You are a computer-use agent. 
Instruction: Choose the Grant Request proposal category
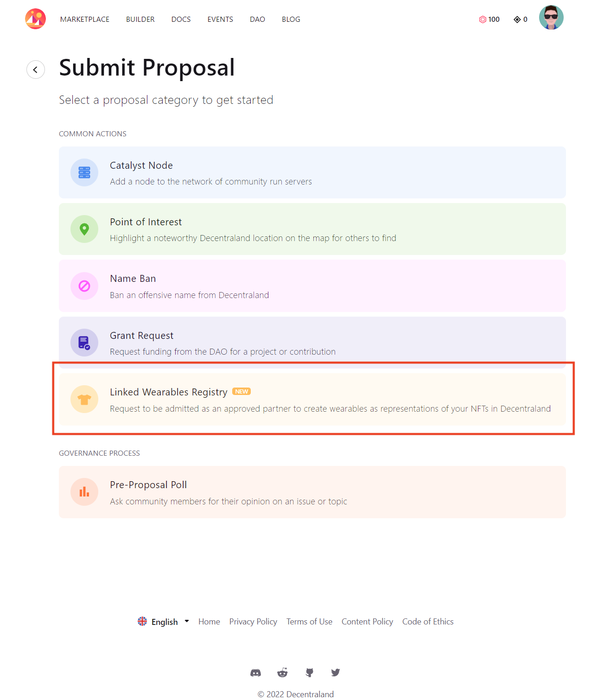click(x=312, y=343)
